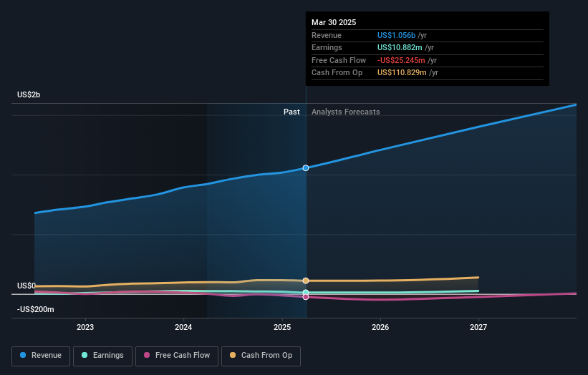Viewport: 588px width, 375px height.
Task: Select the Cash From Op orange data point marker
Action: (306, 281)
